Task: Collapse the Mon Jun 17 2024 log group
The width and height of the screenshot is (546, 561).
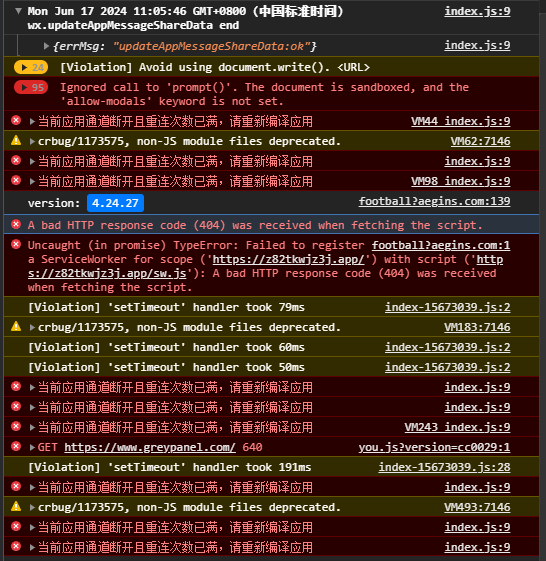Action: click(18, 11)
